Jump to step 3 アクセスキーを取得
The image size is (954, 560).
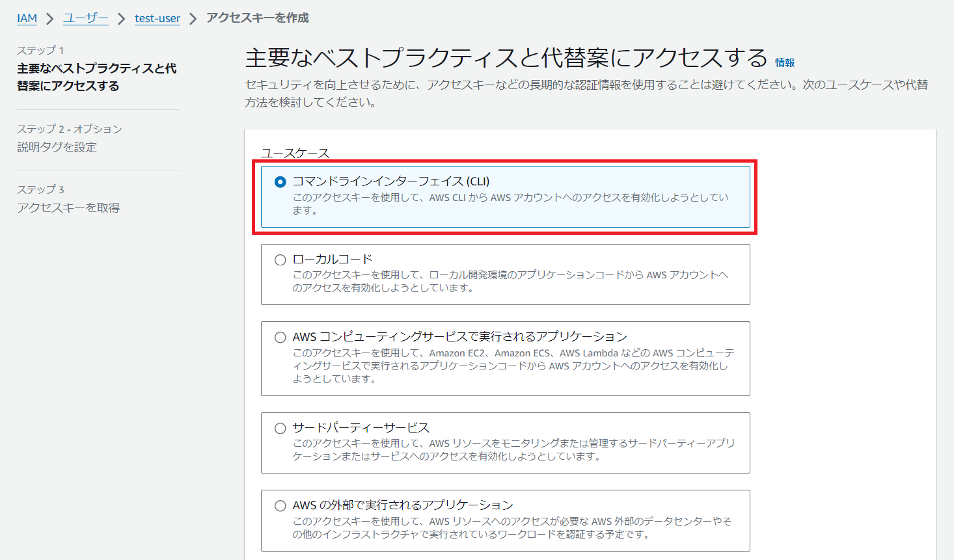click(x=68, y=207)
